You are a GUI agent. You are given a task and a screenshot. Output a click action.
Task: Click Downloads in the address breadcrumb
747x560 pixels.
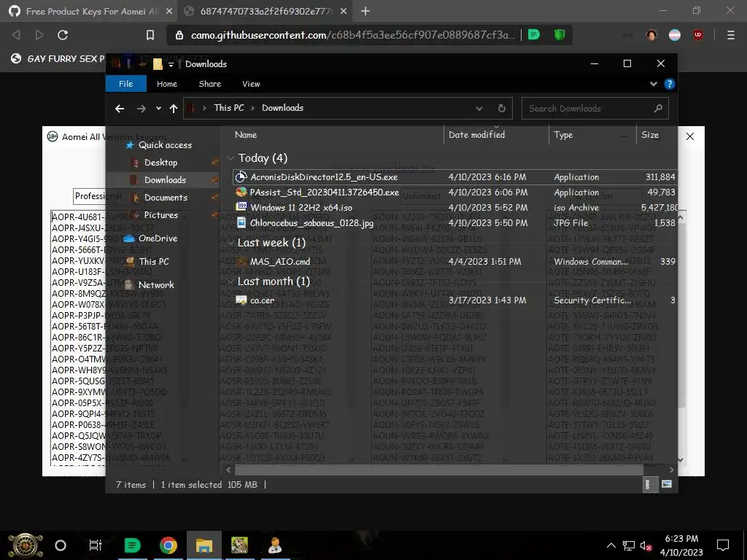[282, 108]
